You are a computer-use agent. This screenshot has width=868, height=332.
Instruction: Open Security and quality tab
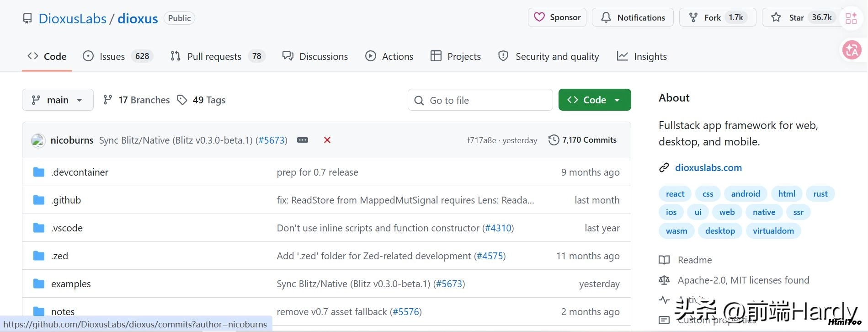[x=548, y=56]
